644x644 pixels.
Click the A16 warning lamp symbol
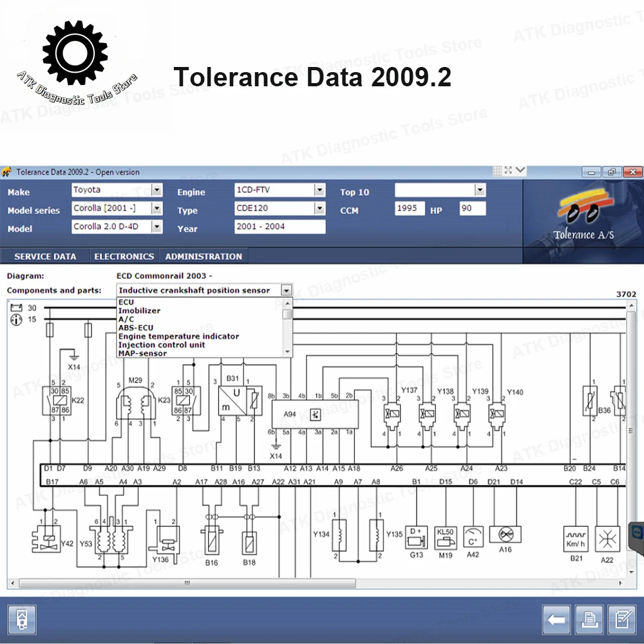pyautogui.click(x=506, y=535)
